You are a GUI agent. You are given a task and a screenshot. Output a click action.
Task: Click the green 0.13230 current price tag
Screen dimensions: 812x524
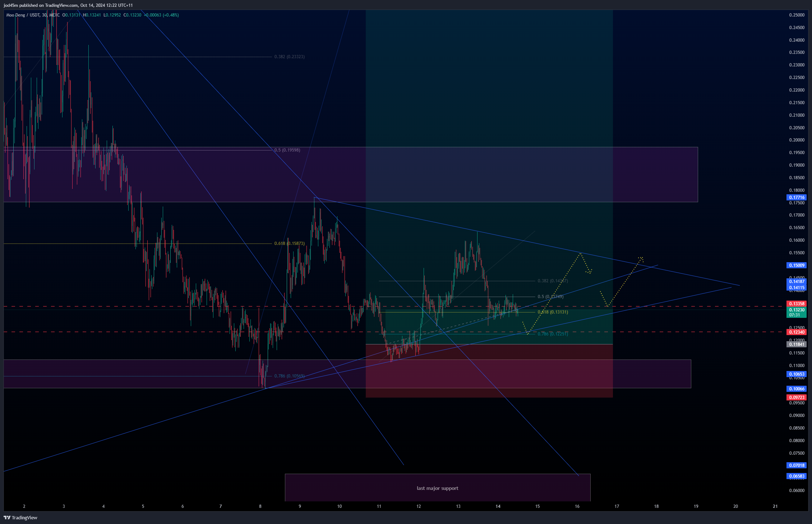pyautogui.click(x=797, y=310)
